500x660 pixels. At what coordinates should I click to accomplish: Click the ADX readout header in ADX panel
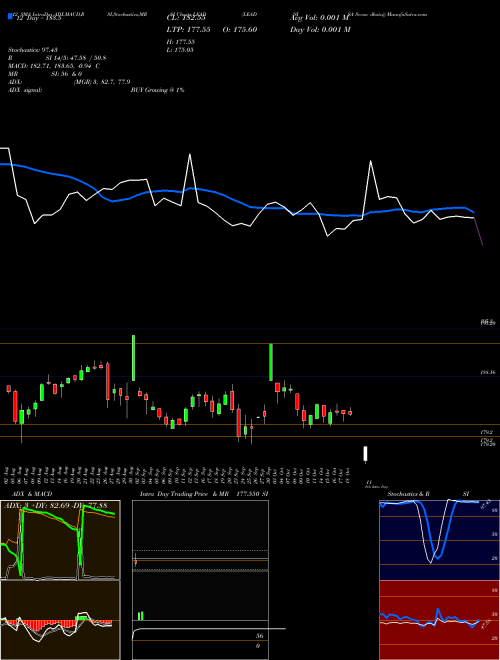55,505
